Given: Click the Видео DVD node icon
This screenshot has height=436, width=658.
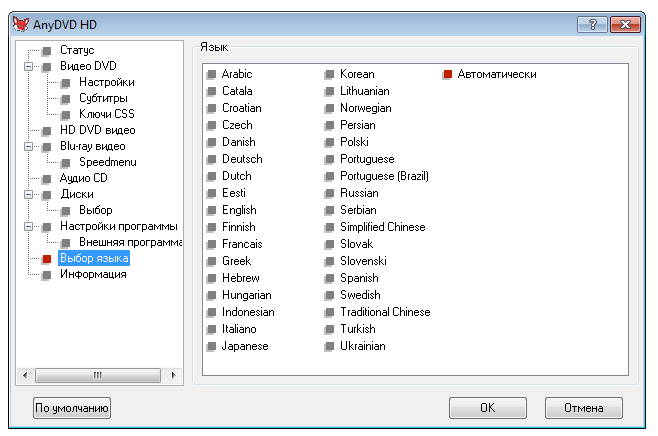Looking at the screenshot, I should point(47,67).
